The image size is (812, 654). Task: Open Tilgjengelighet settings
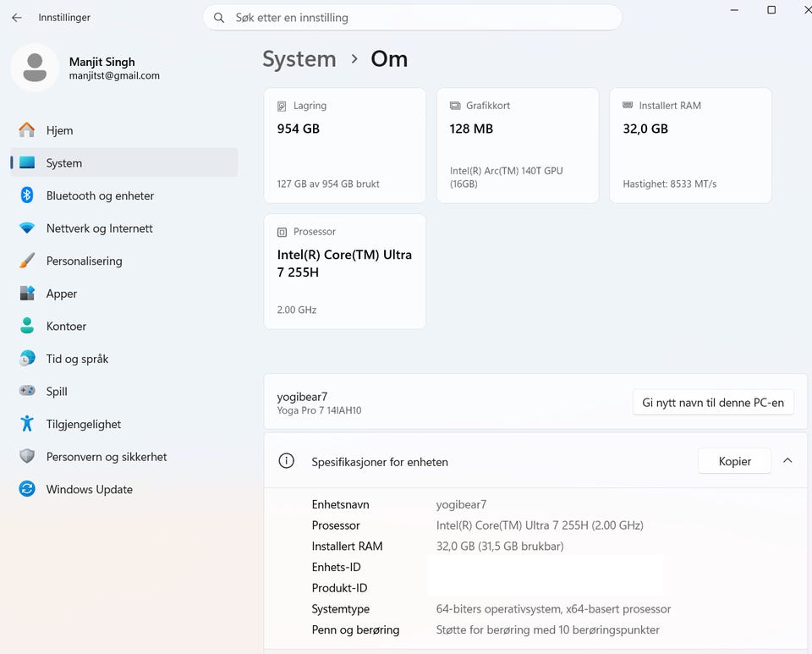[x=124, y=424]
